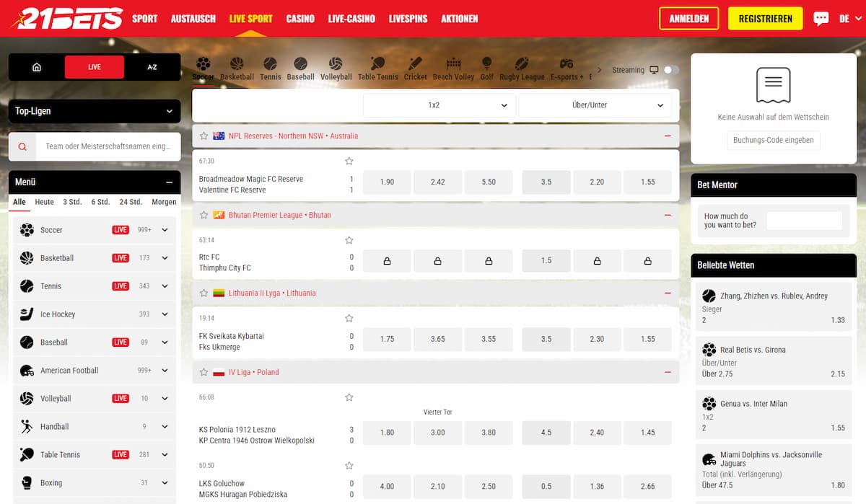Open the 1x2 market dropdown
Image resolution: width=866 pixels, height=504 pixels.
pyautogui.click(x=438, y=105)
